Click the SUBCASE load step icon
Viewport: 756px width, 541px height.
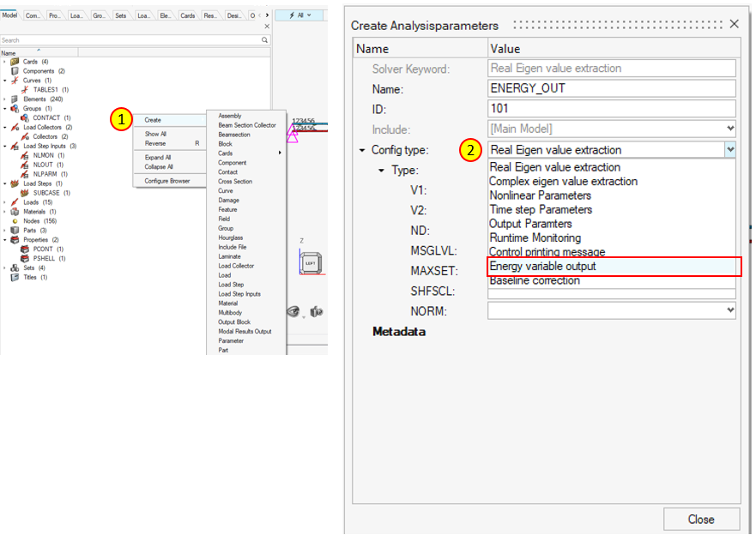[x=24, y=192]
